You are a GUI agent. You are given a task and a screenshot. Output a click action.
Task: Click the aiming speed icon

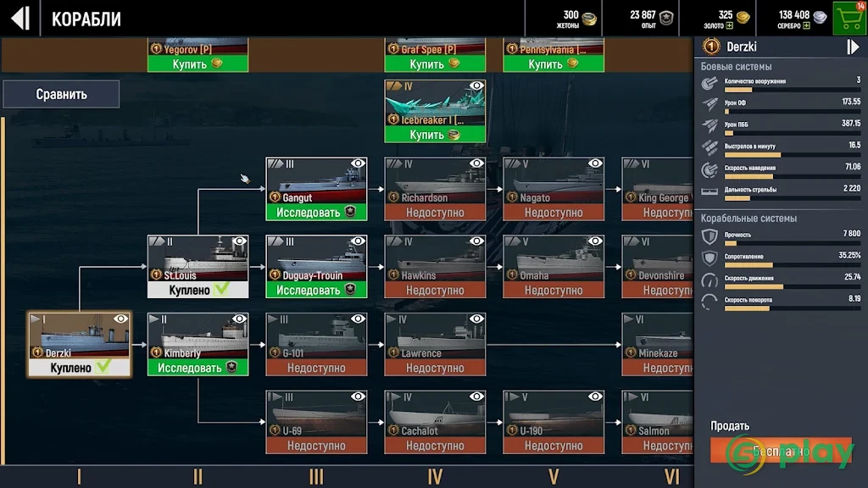pos(709,169)
